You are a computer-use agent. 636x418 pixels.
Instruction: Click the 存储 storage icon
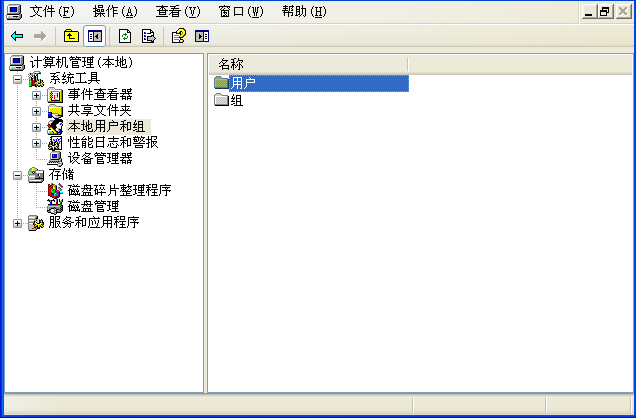click(x=36, y=175)
